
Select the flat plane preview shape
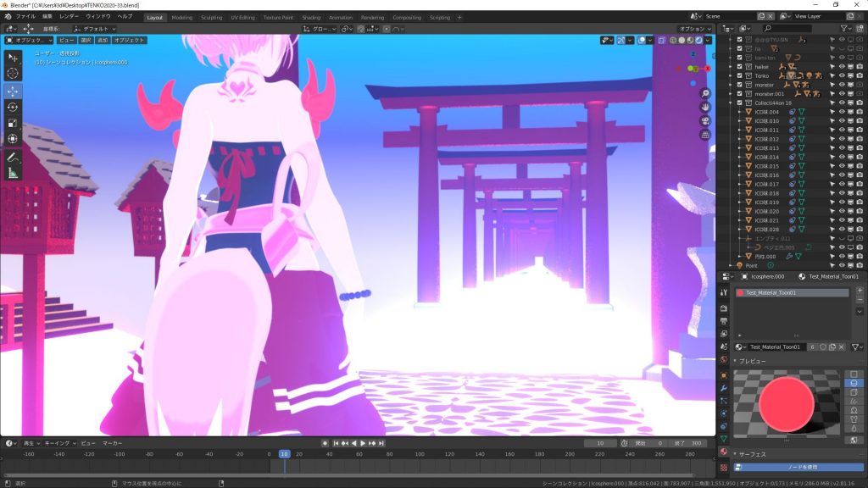(854, 374)
